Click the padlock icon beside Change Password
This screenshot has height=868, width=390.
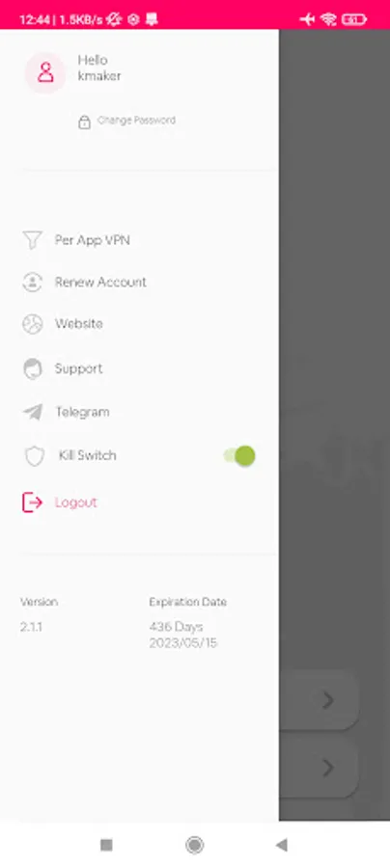pos(84,122)
